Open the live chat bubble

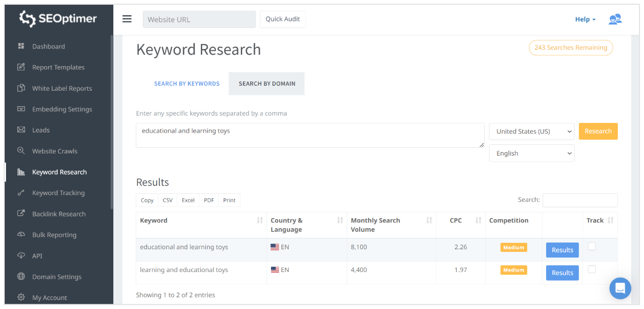pyautogui.click(x=620, y=288)
